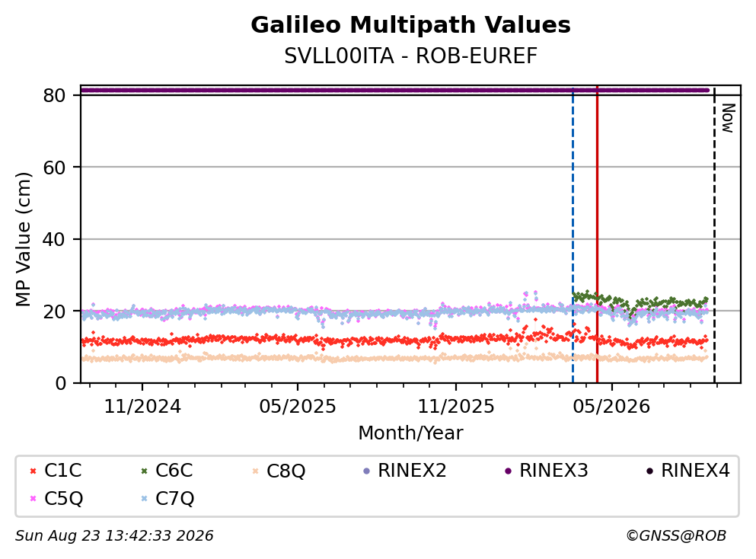Click the Galileo Multipath Values title
This screenshot has width=756, height=559.
coord(411,25)
